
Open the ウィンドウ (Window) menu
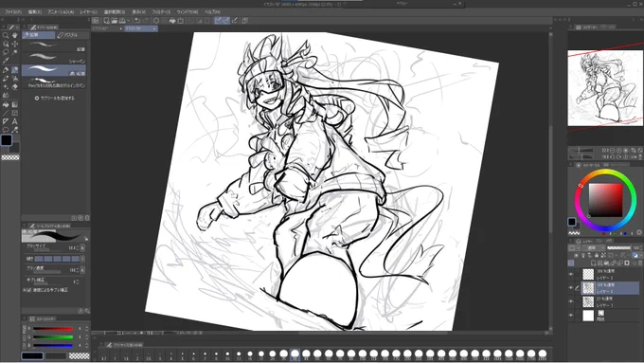pyautogui.click(x=188, y=12)
